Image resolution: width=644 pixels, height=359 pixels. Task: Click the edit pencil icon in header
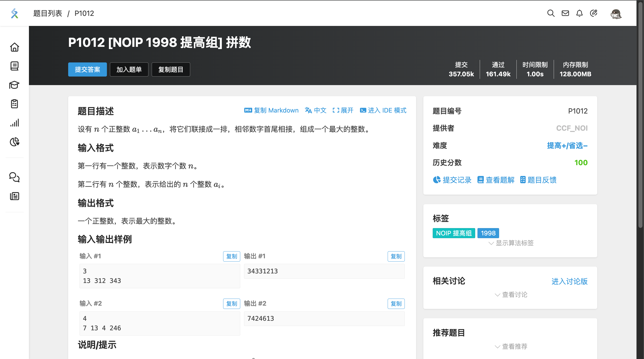[x=594, y=13]
